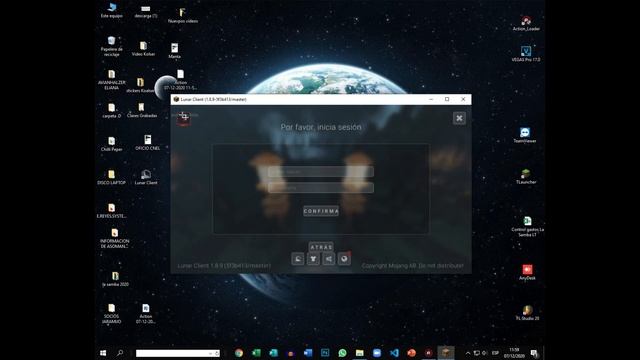
Task: Select the AnyDesk desktop shortcut
Action: [527, 272]
